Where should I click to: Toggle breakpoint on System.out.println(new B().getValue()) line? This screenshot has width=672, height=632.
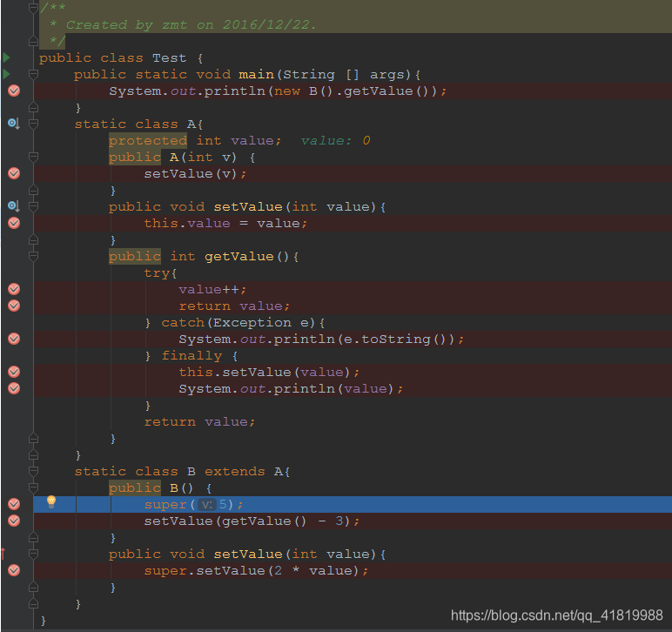pyautogui.click(x=14, y=91)
